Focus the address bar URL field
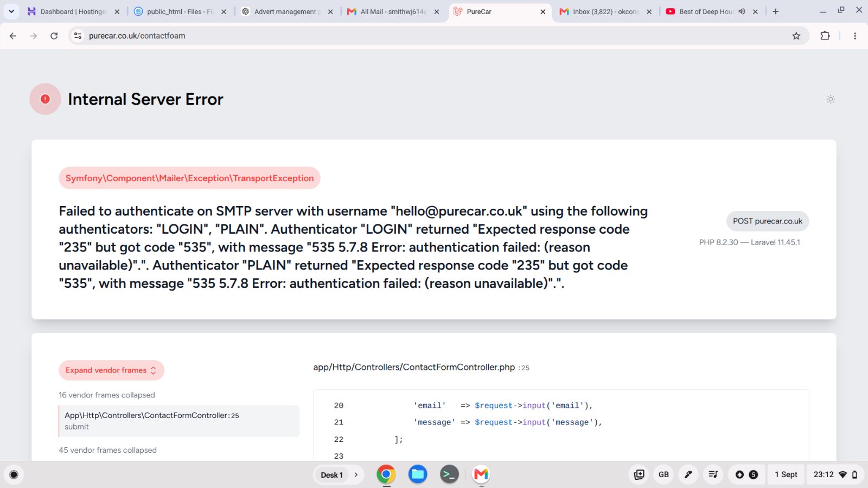The width and height of the screenshot is (868, 488). coord(434,36)
